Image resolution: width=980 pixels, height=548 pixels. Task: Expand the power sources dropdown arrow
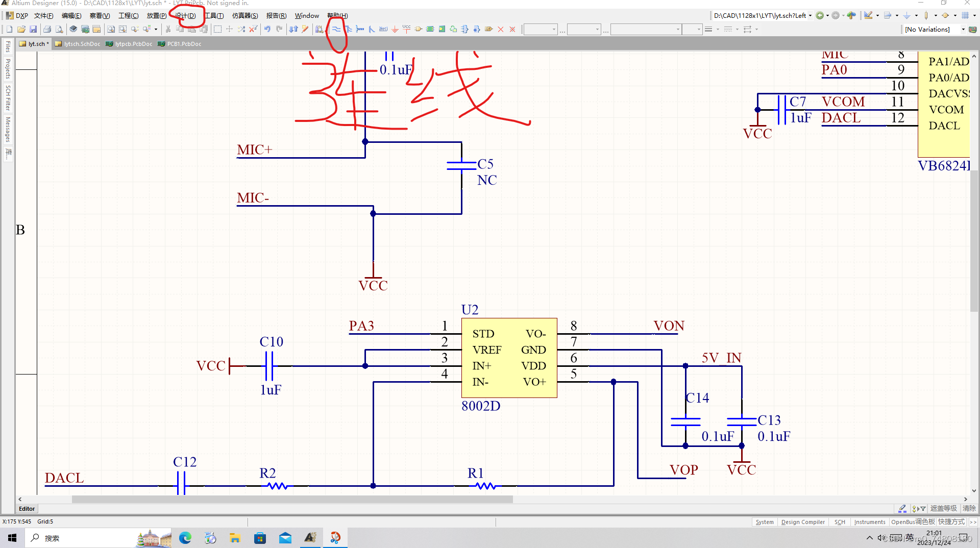coord(916,15)
